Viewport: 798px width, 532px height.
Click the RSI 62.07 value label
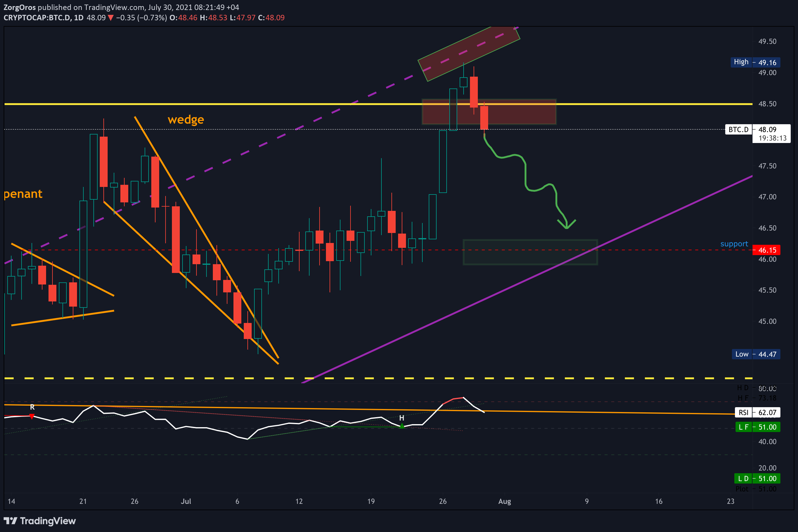(x=758, y=413)
